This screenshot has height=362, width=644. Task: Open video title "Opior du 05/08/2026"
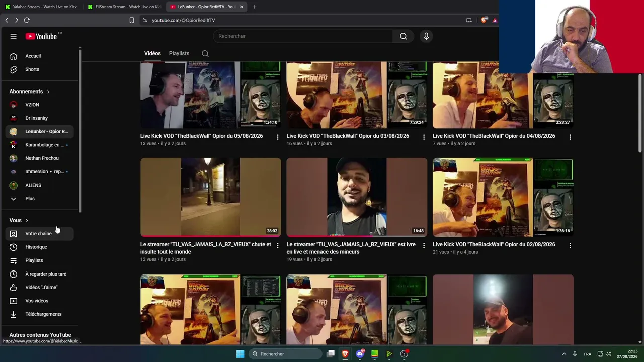click(202, 136)
